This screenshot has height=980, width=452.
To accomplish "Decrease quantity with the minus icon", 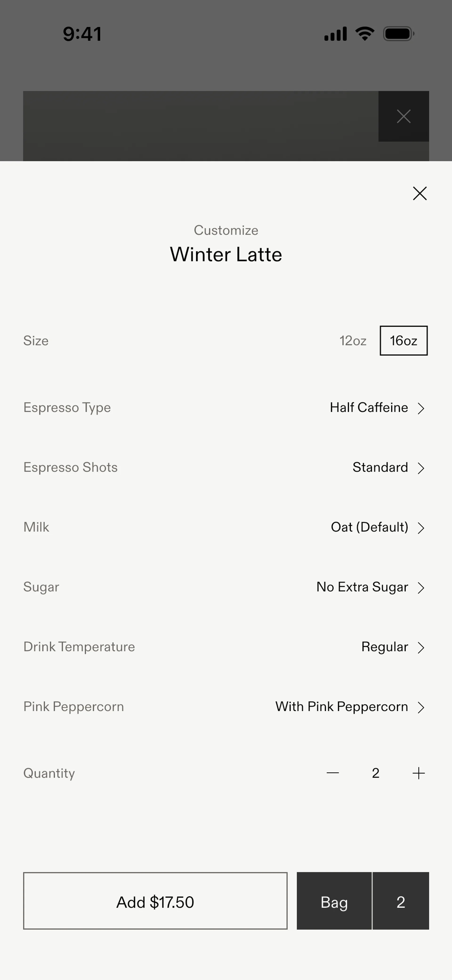I will pyautogui.click(x=333, y=773).
